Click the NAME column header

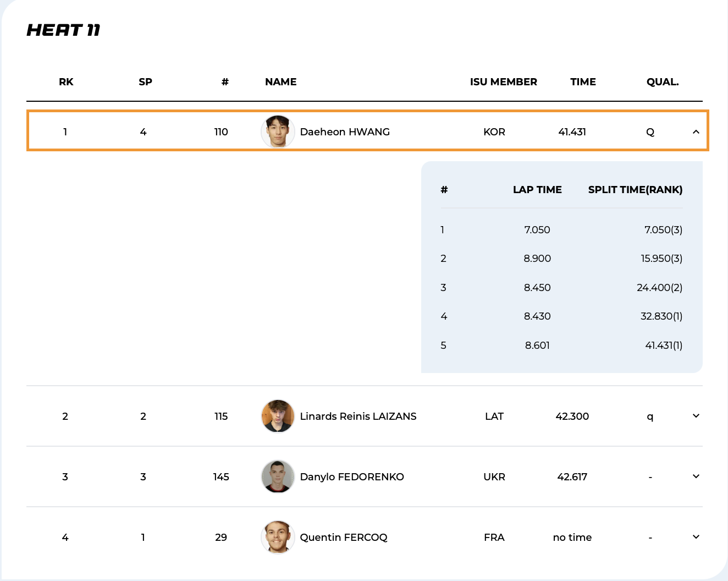280,82
